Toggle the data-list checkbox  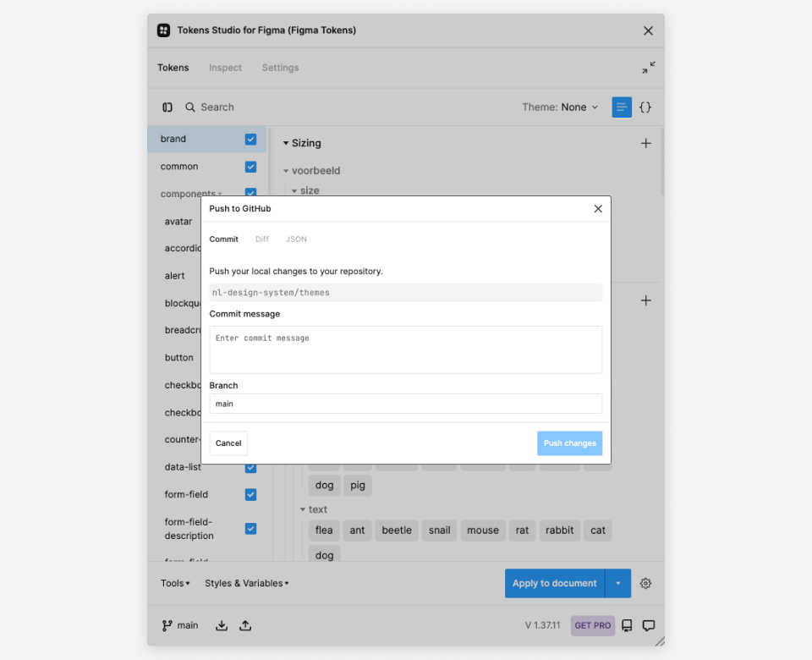pyautogui.click(x=250, y=468)
